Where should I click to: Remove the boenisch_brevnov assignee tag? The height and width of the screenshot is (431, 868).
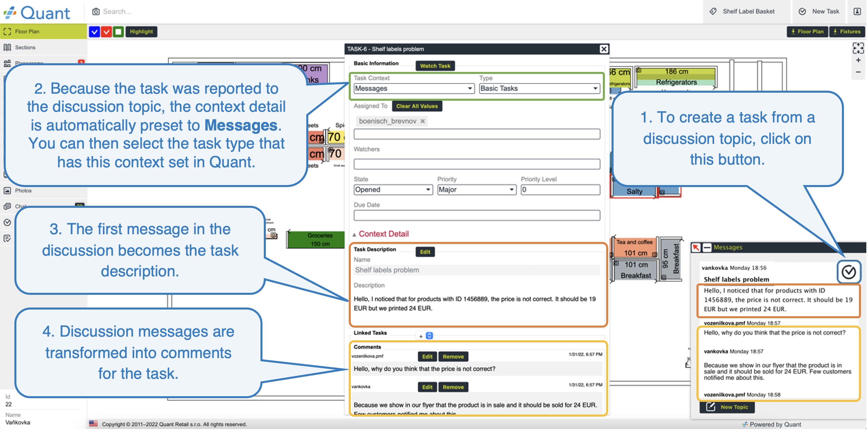coord(423,121)
